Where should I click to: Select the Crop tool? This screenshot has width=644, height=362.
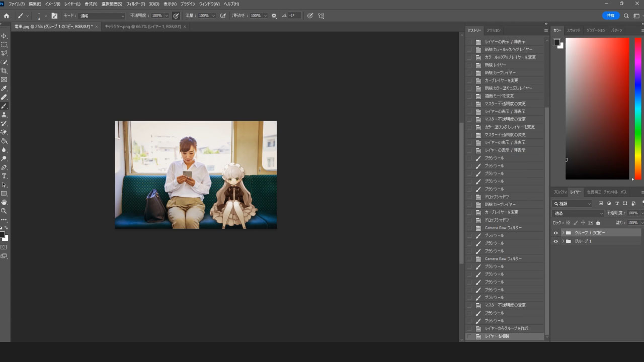4,71
